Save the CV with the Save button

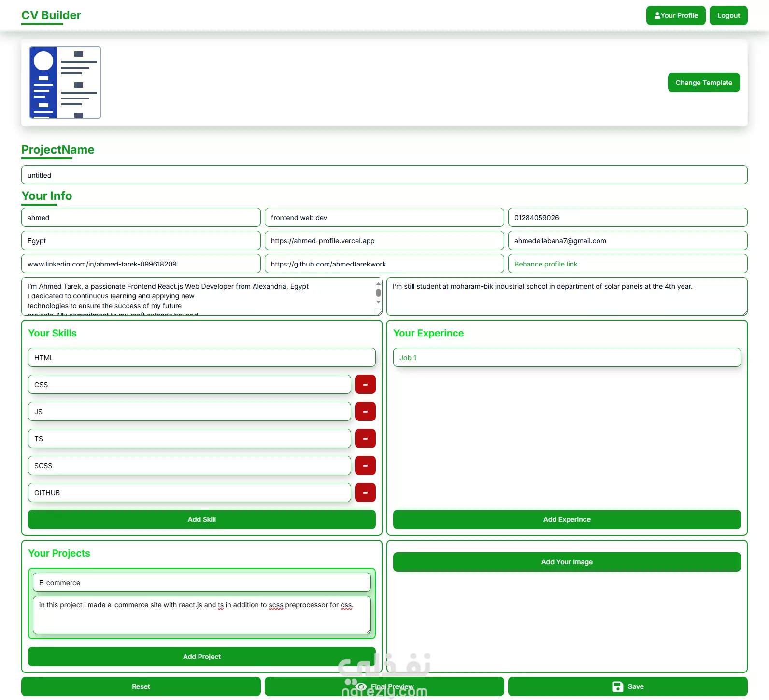coord(628,686)
